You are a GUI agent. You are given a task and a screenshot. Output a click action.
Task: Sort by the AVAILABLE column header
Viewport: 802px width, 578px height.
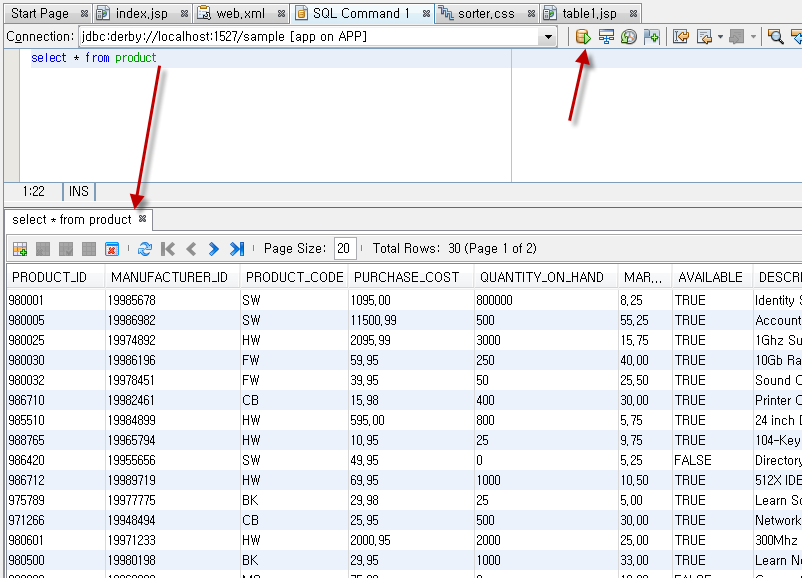point(712,277)
